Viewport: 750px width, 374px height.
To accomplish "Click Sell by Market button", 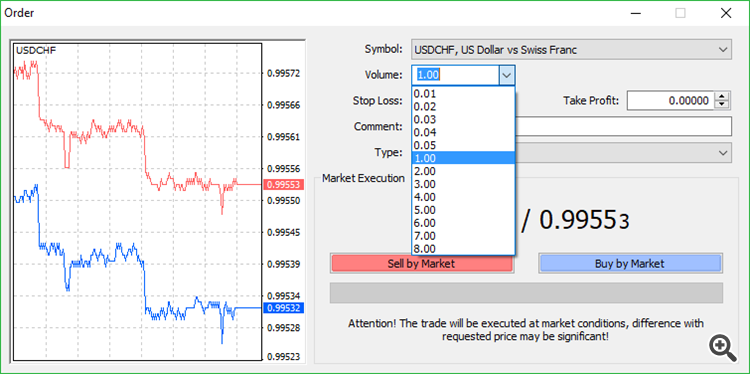I will [x=421, y=264].
